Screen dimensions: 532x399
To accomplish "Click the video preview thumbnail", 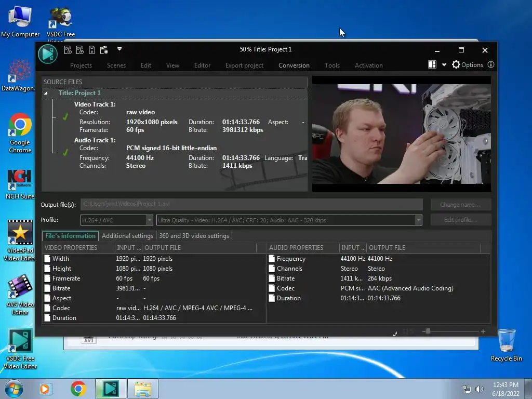I will [x=402, y=134].
